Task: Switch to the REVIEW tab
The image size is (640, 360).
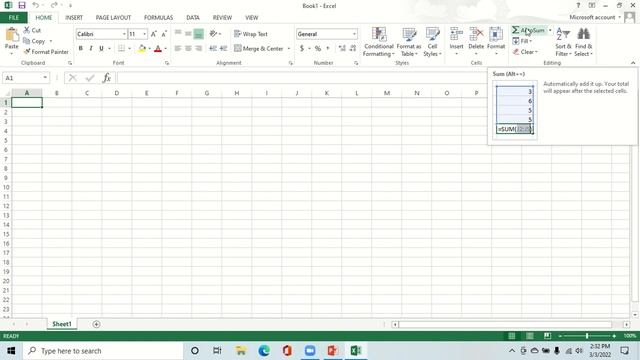Action: click(x=222, y=18)
